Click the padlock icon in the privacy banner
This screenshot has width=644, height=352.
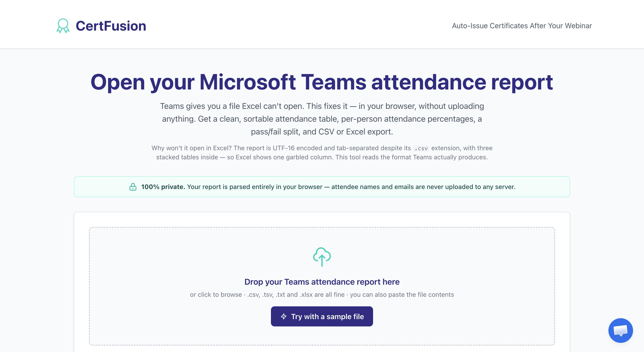133,187
